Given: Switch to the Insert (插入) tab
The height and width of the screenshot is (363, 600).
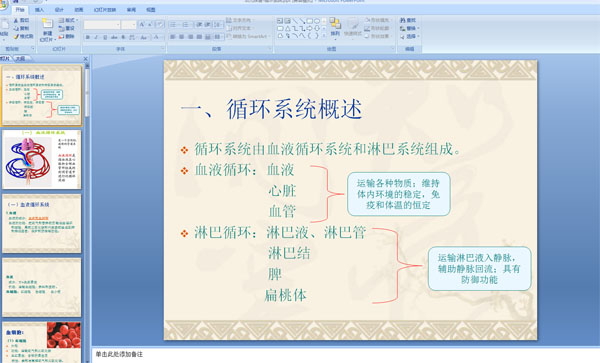Looking at the screenshot, I should tap(39, 10).
